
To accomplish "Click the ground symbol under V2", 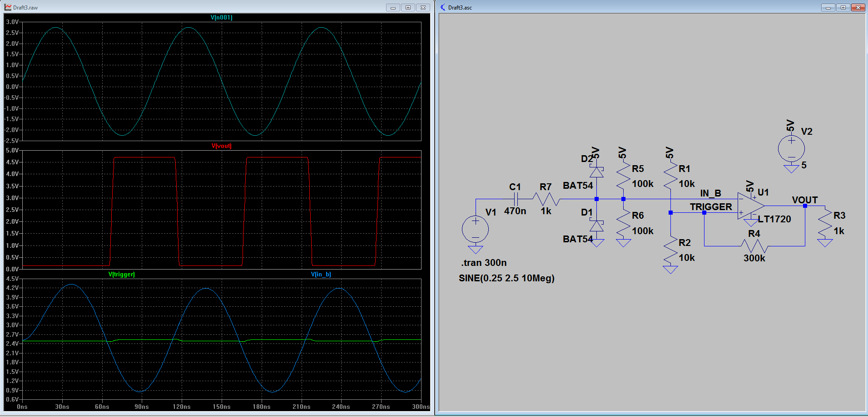I will [x=791, y=169].
